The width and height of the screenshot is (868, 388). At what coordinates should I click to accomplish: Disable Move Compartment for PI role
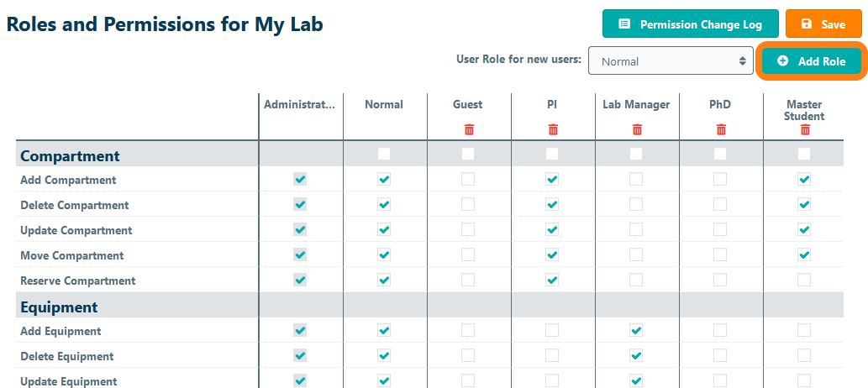coord(552,255)
